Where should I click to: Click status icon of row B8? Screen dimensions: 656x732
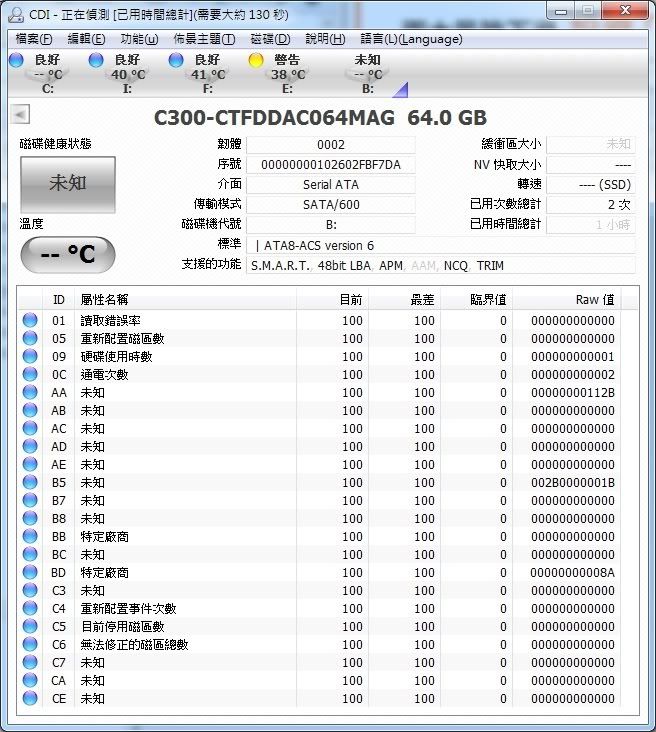tap(30, 518)
